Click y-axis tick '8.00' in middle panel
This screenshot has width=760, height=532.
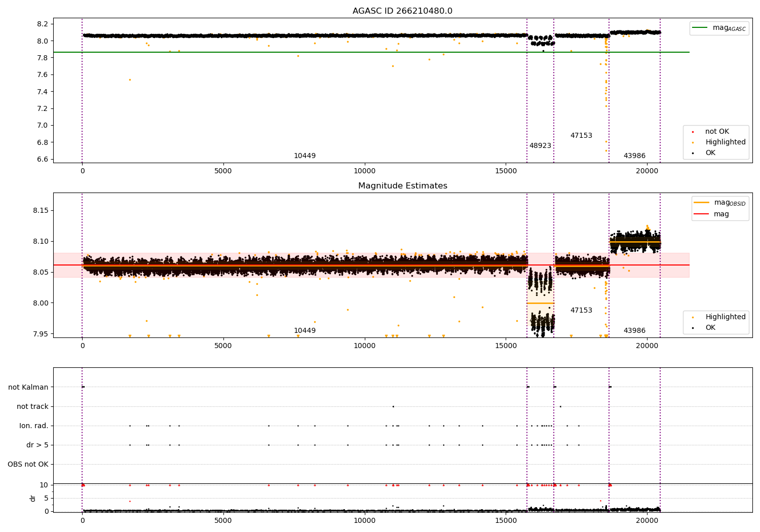[41, 303]
